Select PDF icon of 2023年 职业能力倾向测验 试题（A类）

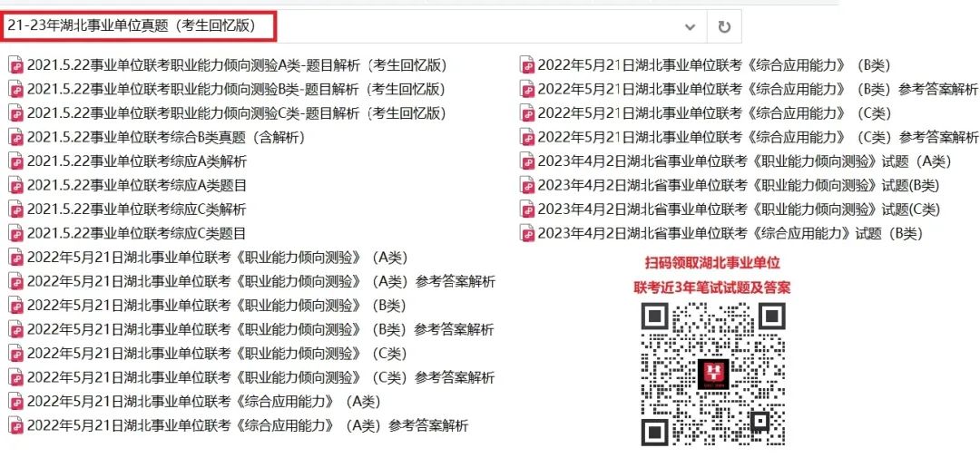(527, 161)
